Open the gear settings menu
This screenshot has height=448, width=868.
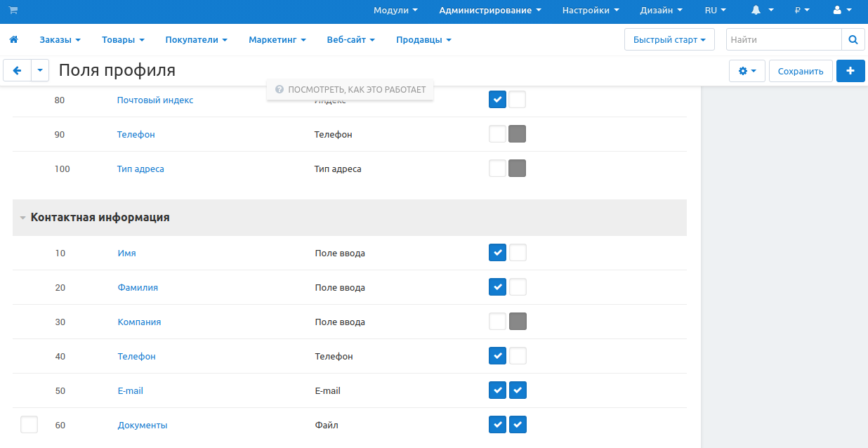747,71
